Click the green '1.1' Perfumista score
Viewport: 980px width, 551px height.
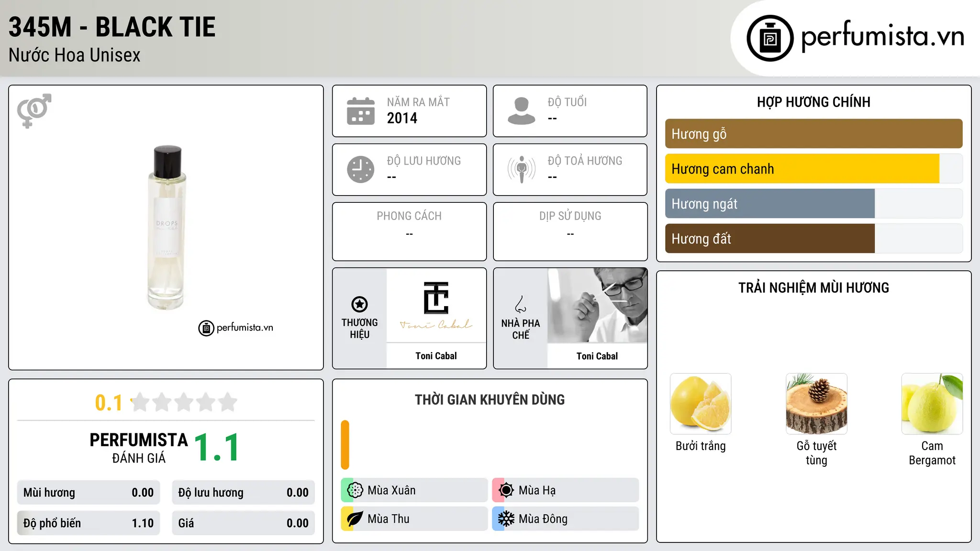217,448
